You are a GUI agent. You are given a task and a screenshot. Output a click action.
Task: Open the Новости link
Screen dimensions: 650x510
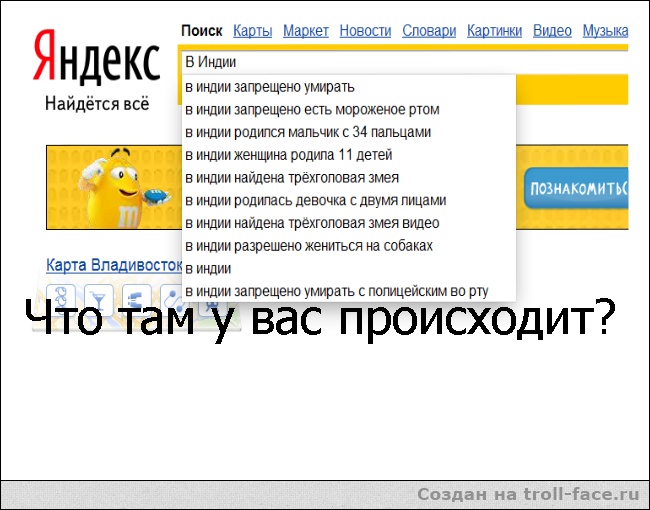[365, 31]
